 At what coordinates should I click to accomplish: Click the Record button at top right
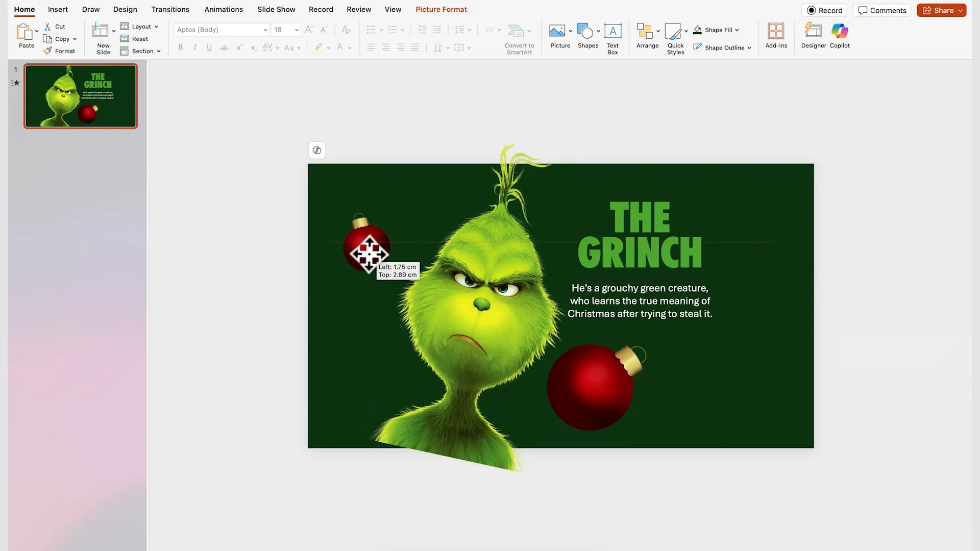click(x=824, y=10)
